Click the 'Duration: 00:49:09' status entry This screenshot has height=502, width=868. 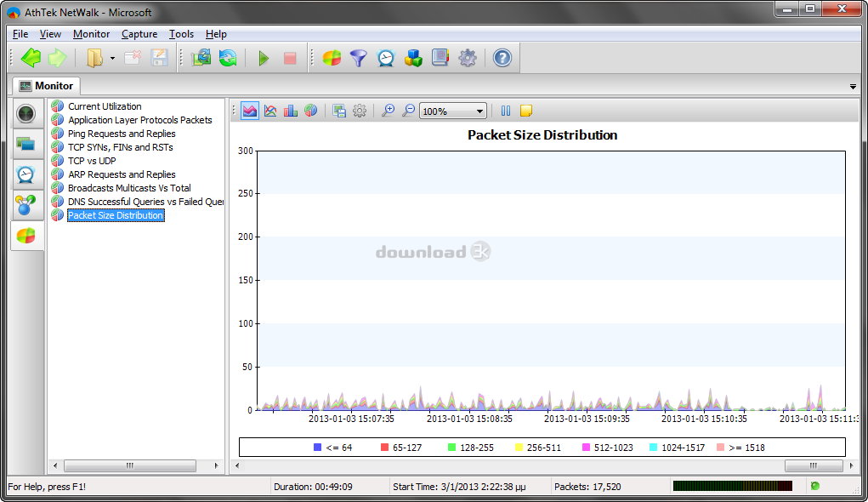(x=313, y=487)
